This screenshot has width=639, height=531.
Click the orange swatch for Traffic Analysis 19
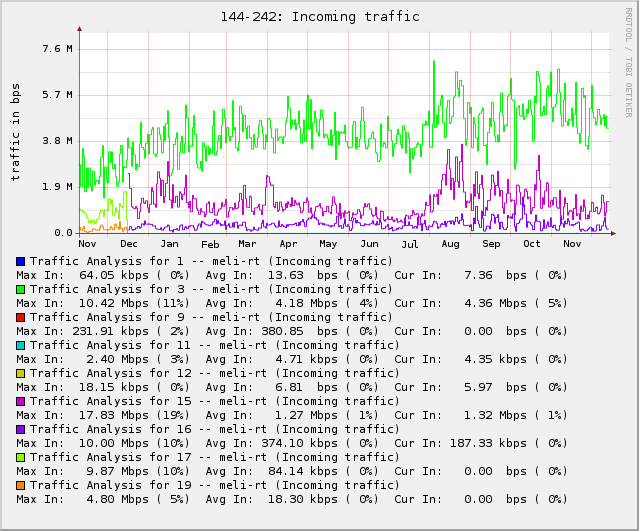(21, 485)
